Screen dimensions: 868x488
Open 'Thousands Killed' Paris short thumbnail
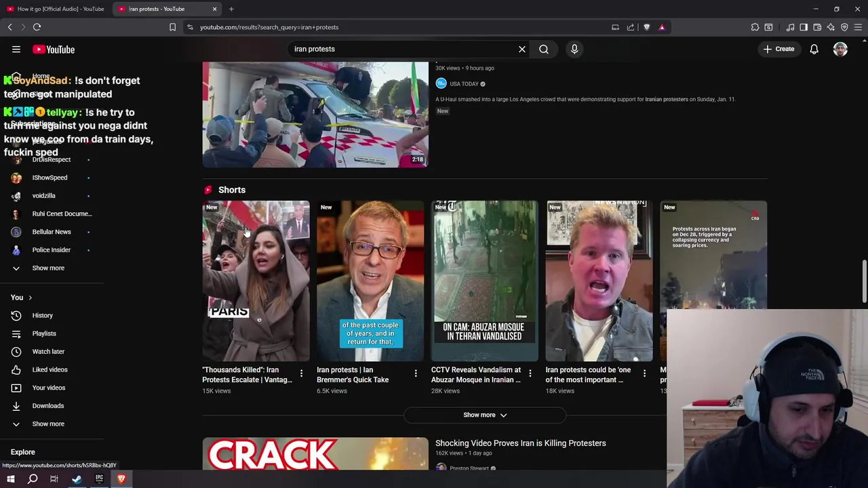click(x=256, y=281)
